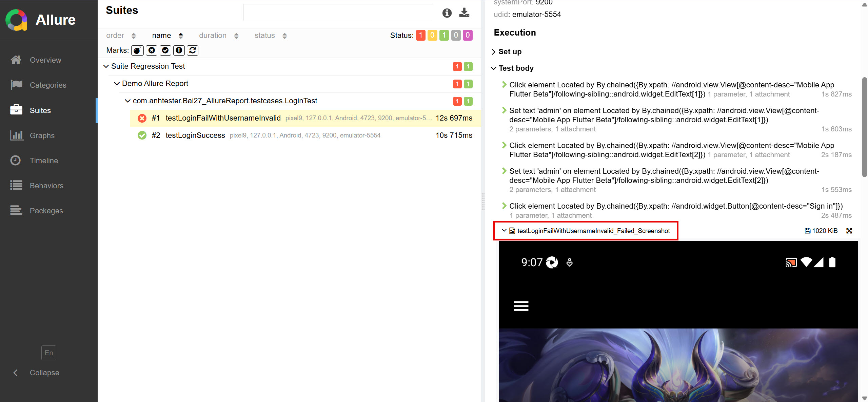868x402 pixels.
Task: Open the Packages sidebar icon
Action: 16,211
